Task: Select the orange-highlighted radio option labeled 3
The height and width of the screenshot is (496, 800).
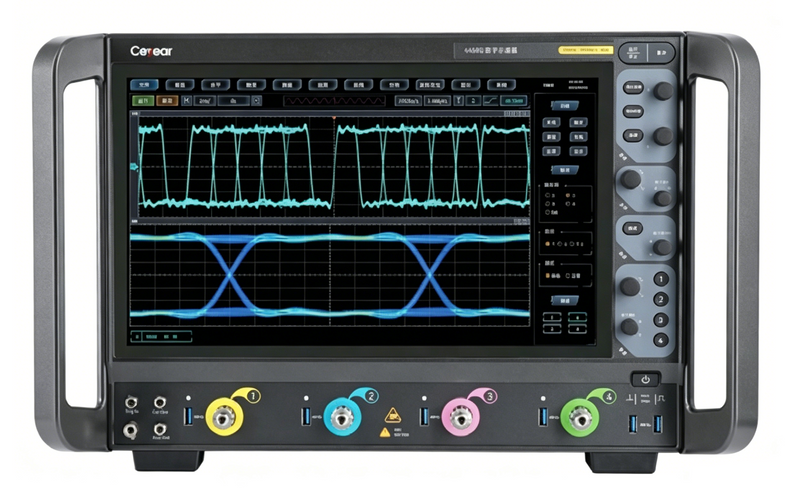Action: (x=568, y=195)
